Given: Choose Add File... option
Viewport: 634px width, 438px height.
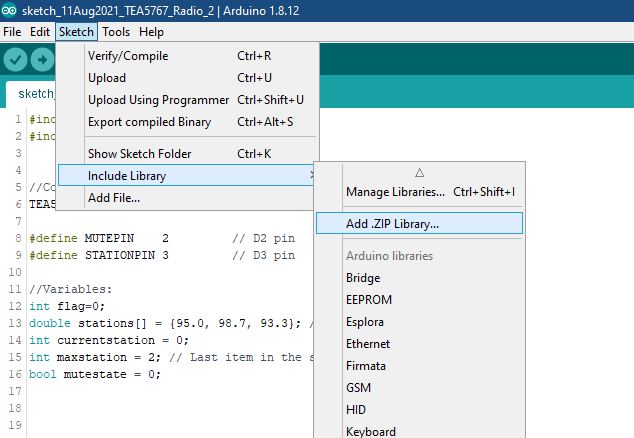Looking at the screenshot, I should [114, 198].
